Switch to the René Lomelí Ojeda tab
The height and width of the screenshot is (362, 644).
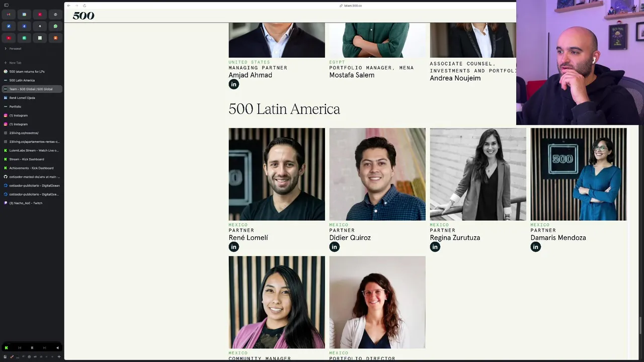(x=22, y=98)
